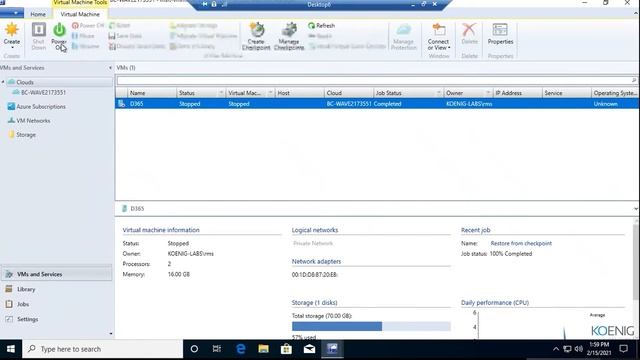The width and height of the screenshot is (640, 360).
Task: Open the blue application menu dropdown
Action: click(x=12, y=13)
